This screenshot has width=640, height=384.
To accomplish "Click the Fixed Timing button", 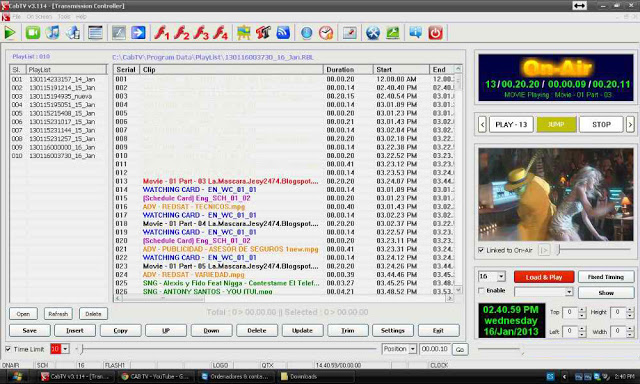I will pyautogui.click(x=606, y=277).
